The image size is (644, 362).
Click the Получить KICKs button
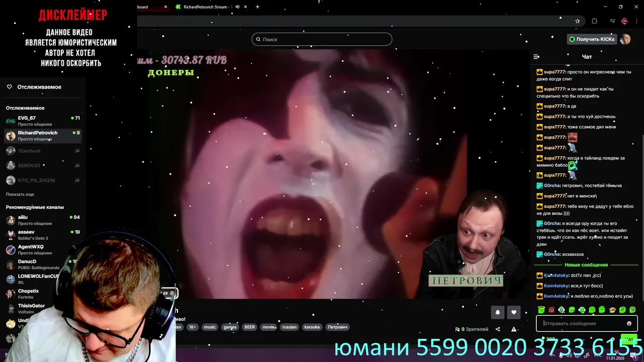pyautogui.click(x=592, y=39)
